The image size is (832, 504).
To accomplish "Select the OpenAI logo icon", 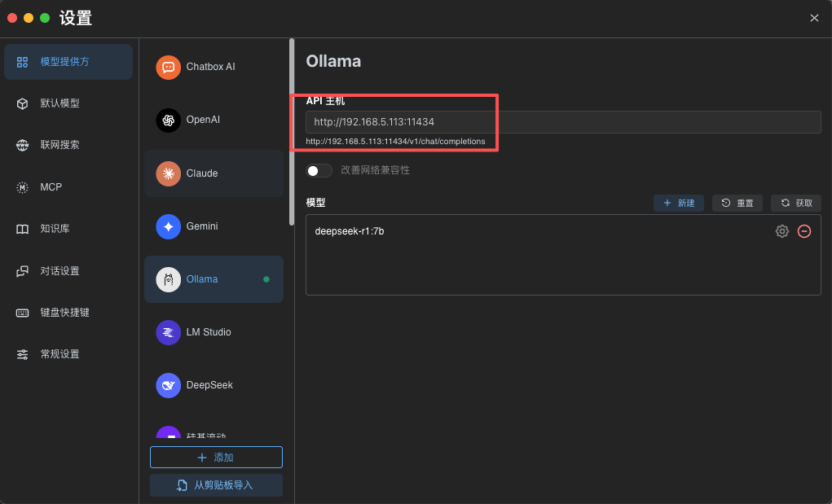I will (169, 120).
